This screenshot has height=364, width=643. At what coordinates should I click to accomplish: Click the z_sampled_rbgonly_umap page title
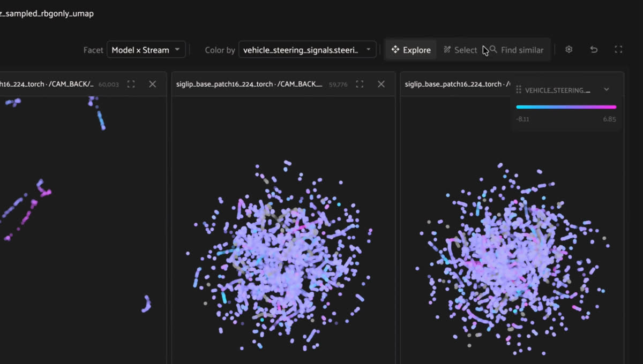(x=47, y=13)
